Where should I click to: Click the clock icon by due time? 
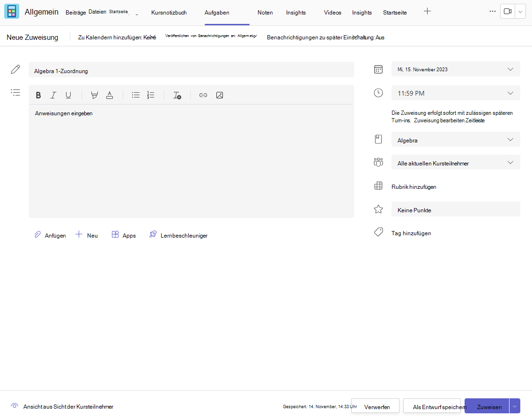tap(378, 93)
